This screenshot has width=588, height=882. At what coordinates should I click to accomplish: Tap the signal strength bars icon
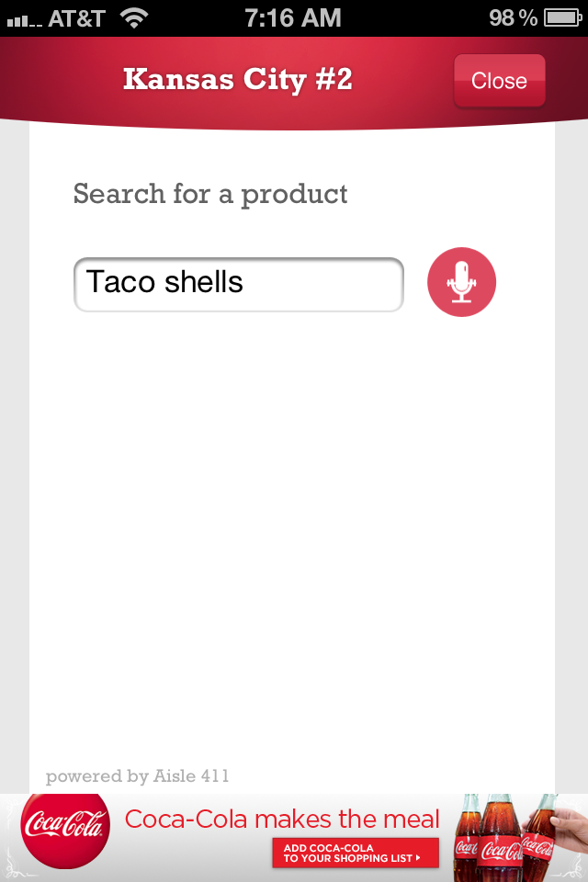(24, 21)
